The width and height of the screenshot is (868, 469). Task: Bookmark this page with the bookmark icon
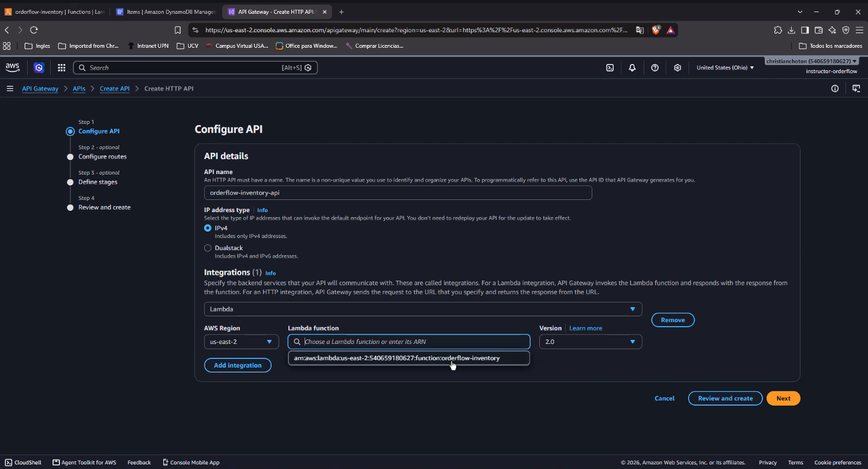click(178, 30)
